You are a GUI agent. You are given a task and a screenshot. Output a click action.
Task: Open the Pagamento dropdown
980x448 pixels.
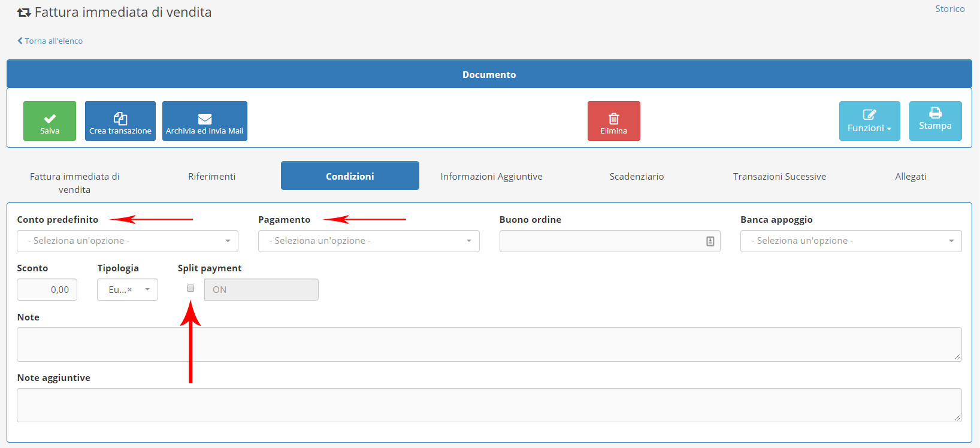click(x=368, y=241)
